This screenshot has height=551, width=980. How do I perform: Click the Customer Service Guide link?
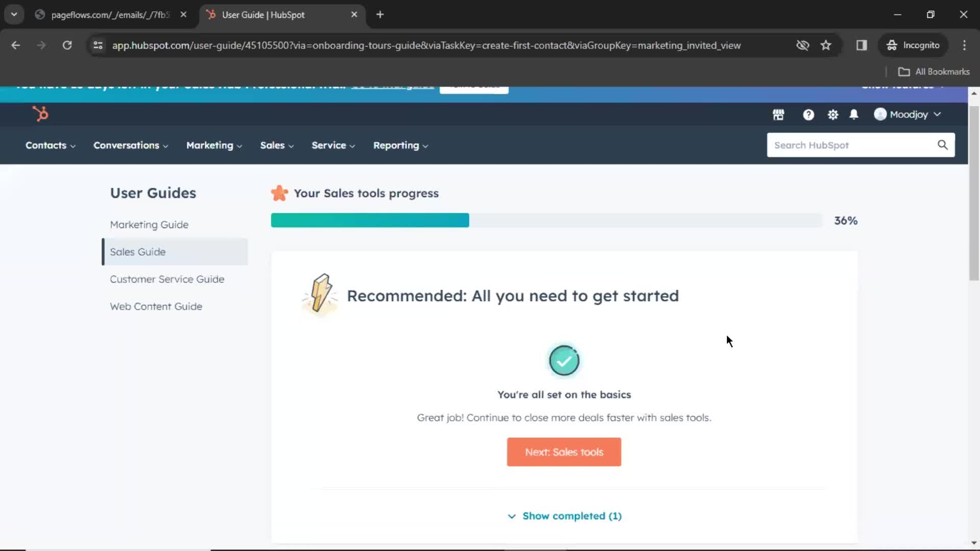tap(167, 279)
